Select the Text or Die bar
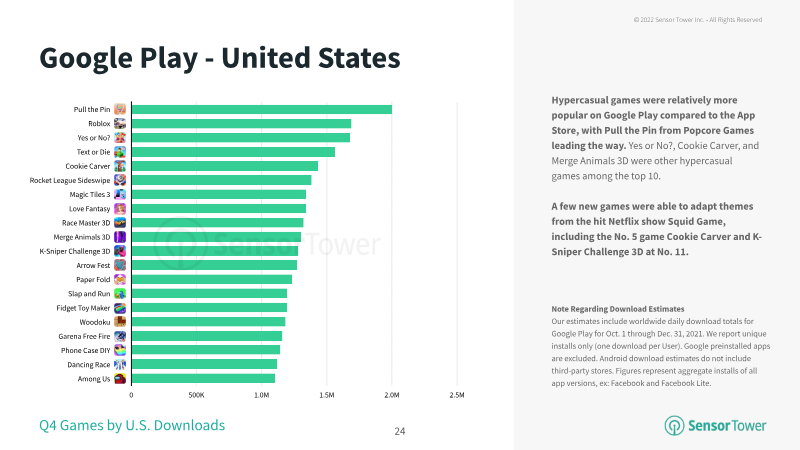 (233, 152)
